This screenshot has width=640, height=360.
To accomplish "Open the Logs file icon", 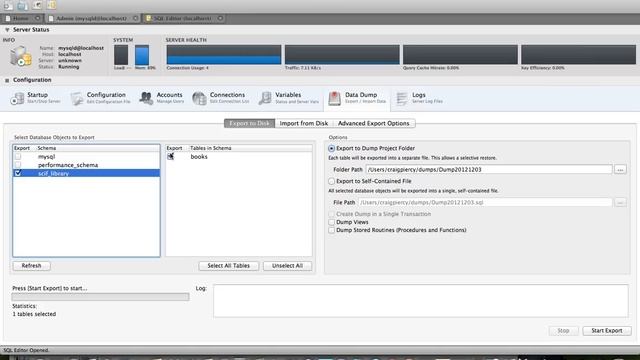I will [402, 98].
